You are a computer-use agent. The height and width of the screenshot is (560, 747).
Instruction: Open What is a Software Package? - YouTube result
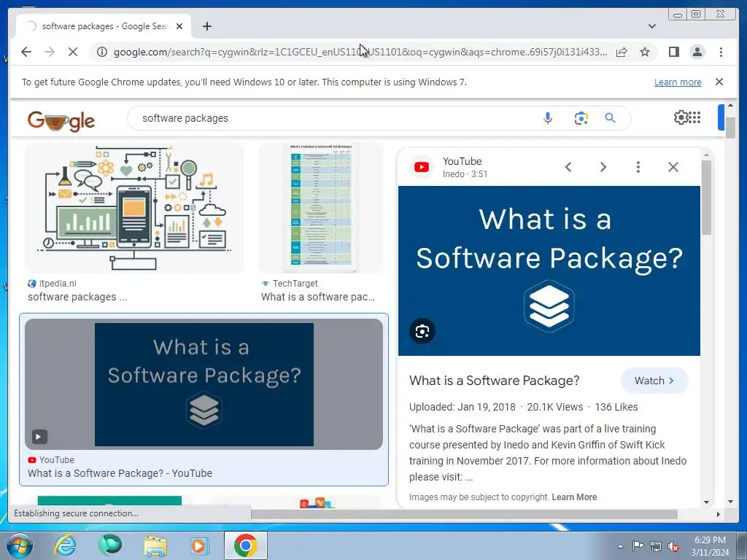click(120, 473)
